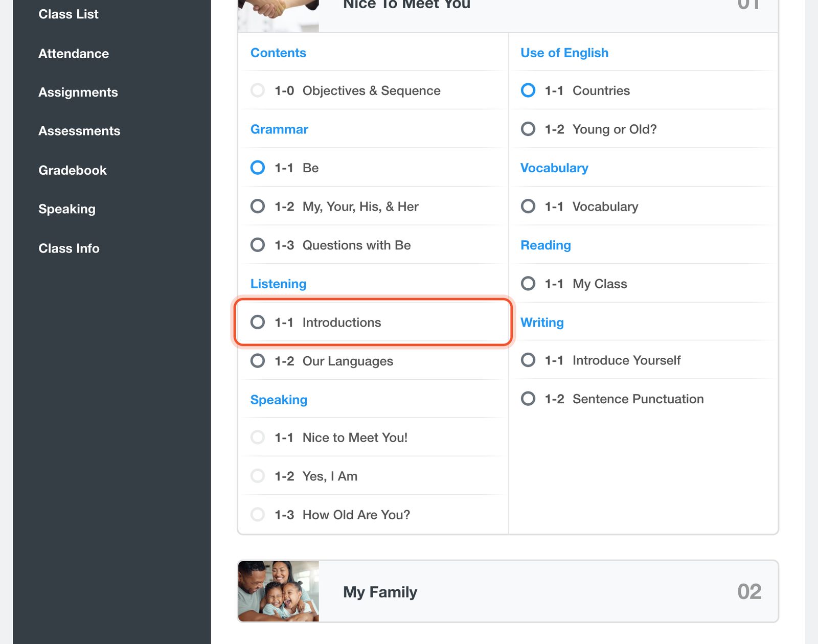Image resolution: width=818 pixels, height=644 pixels.
Task: Click the My Family unit thumbnail
Action: [279, 591]
